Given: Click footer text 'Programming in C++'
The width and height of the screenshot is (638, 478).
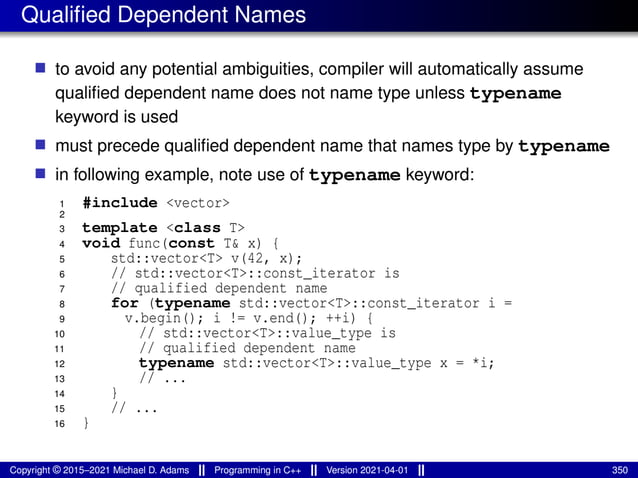Looking at the screenshot, I should point(258,470).
